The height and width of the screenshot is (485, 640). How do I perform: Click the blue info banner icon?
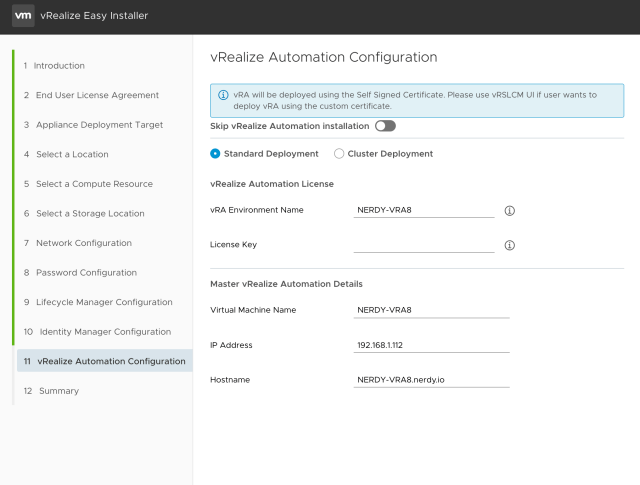[x=221, y=95]
